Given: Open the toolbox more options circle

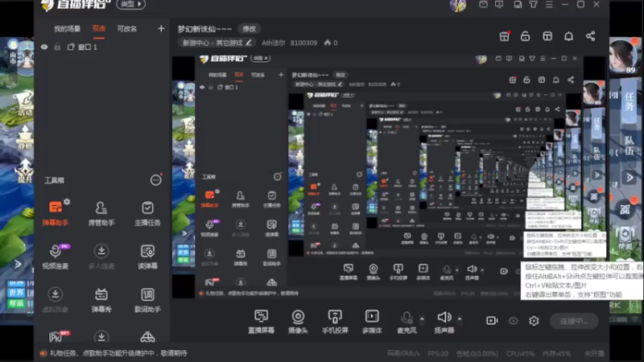Looking at the screenshot, I should pyautogui.click(x=155, y=179).
